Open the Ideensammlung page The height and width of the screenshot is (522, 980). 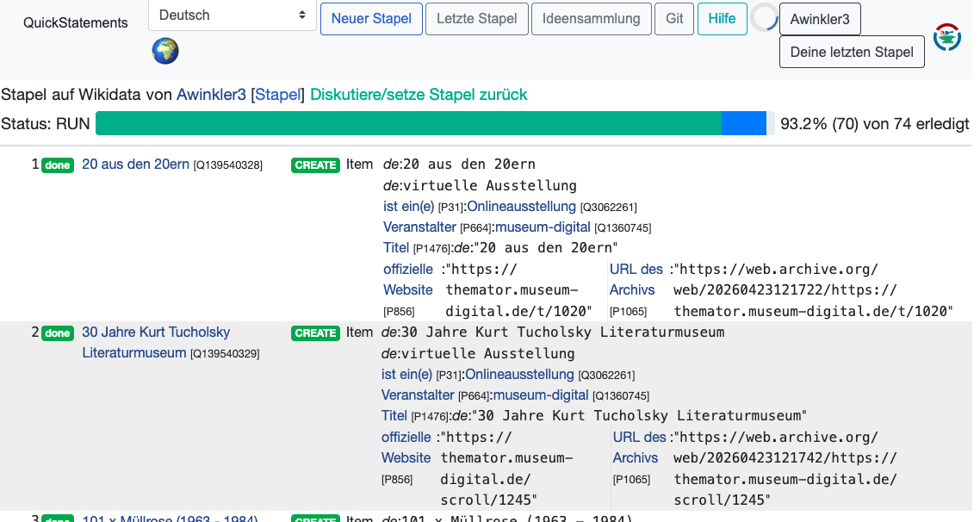click(x=591, y=19)
